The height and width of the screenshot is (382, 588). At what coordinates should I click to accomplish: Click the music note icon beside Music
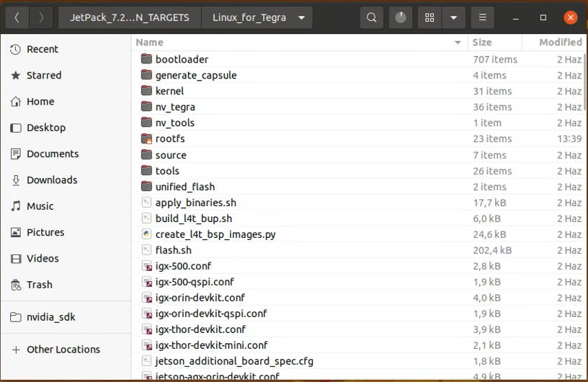tap(15, 206)
